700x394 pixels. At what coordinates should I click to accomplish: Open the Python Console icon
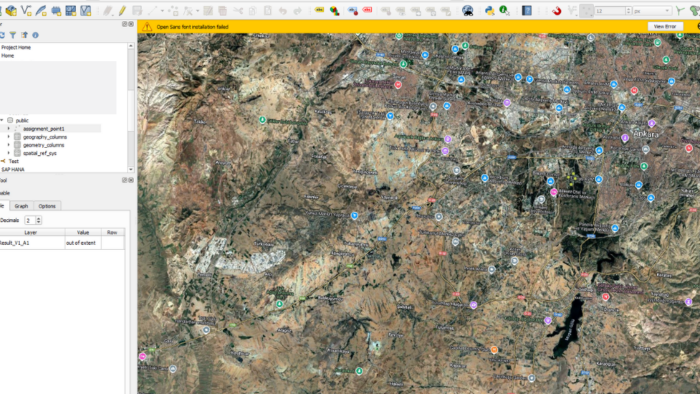point(490,10)
